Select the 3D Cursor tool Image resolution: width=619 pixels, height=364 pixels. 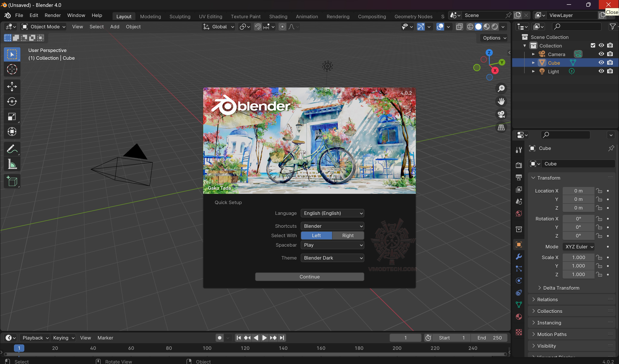pyautogui.click(x=12, y=69)
